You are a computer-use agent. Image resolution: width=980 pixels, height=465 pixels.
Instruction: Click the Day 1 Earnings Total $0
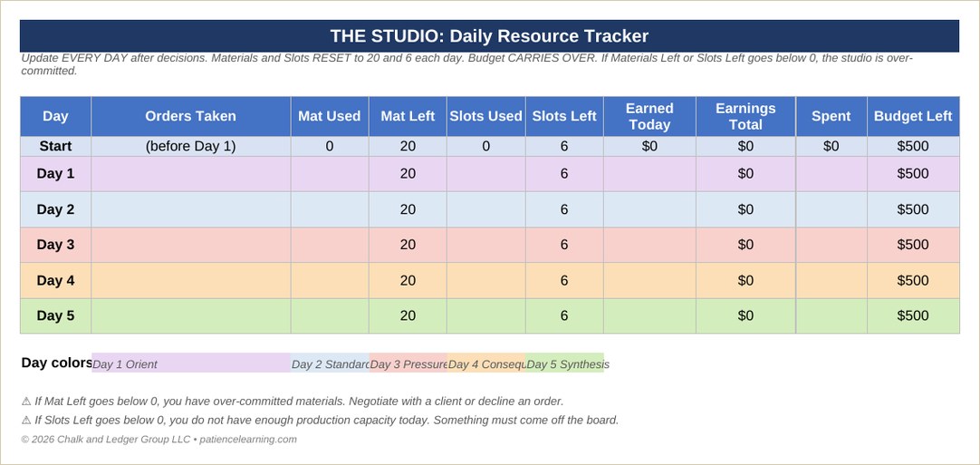tap(745, 174)
